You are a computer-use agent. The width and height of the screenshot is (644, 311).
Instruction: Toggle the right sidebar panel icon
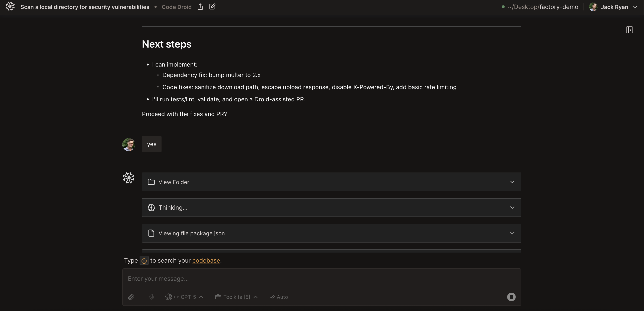pyautogui.click(x=629, y=30)
